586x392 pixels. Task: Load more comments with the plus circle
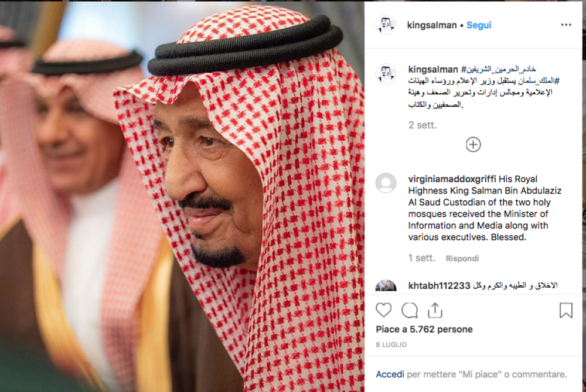(x=473, y=145)
